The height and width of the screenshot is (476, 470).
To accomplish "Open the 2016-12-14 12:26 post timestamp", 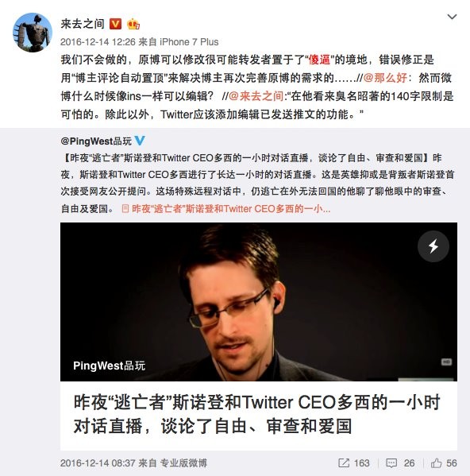I will [x=98, y=41].
